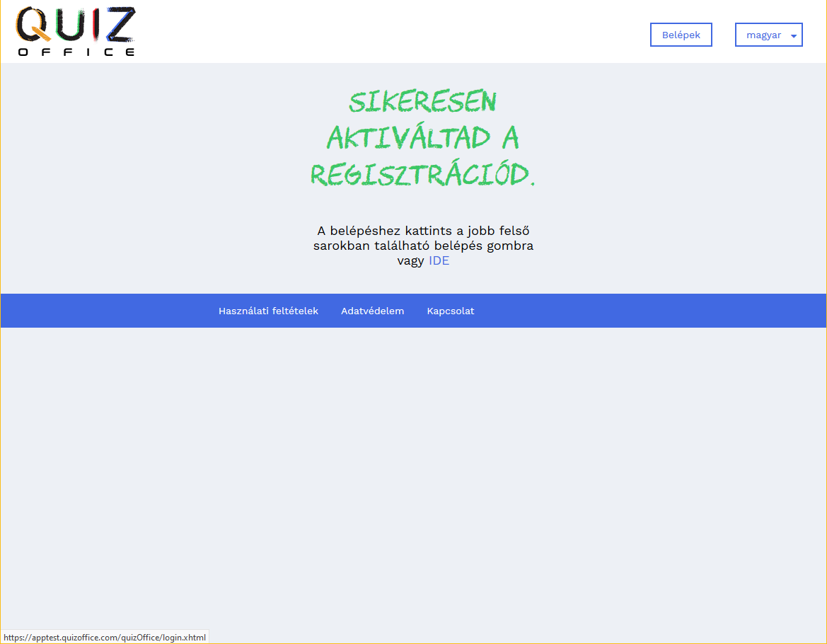Open the Kapcsolat footer link
This screenshot has height=644, width=827.
click(x=451, y=311)
